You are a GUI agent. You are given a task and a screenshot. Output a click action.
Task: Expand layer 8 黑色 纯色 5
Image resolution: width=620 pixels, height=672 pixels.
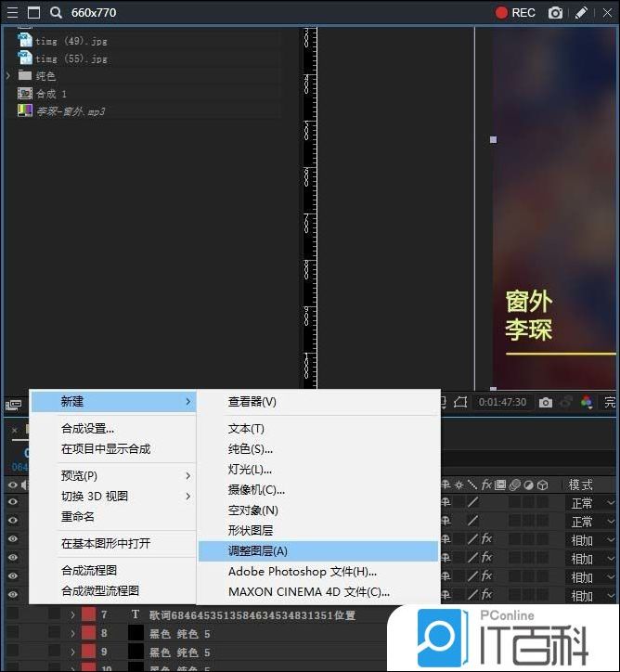72,633
